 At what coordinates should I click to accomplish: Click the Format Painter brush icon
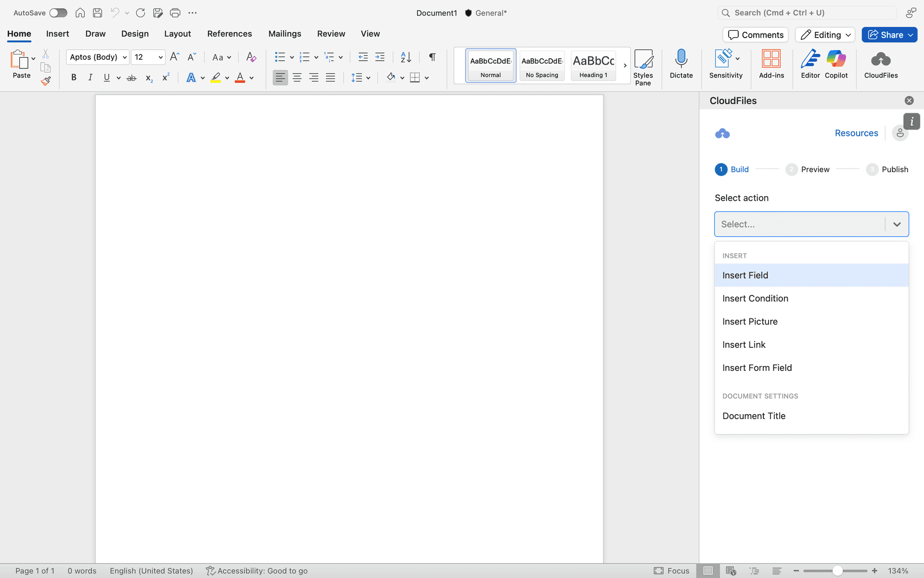point(46,81)
